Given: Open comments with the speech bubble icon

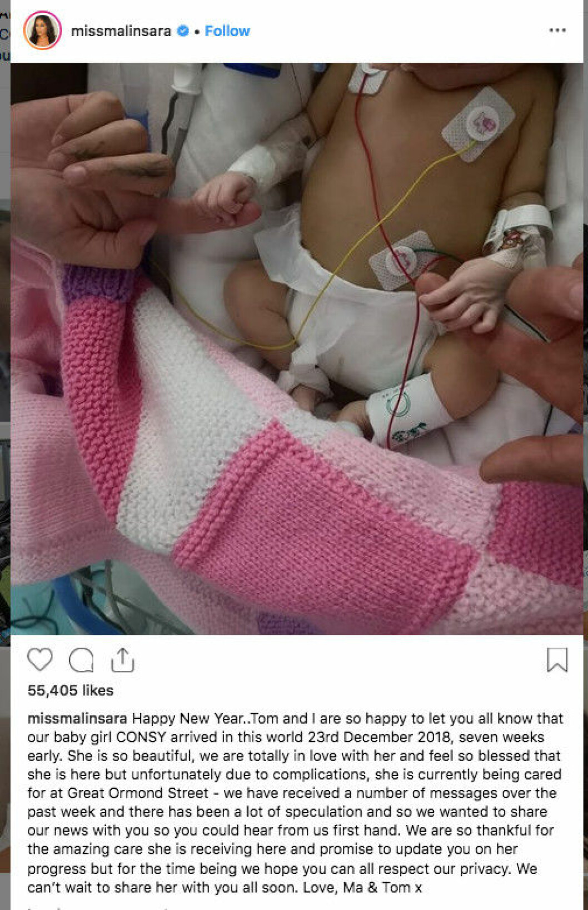Looking at the screenshot, I should [x=81, y=660].
